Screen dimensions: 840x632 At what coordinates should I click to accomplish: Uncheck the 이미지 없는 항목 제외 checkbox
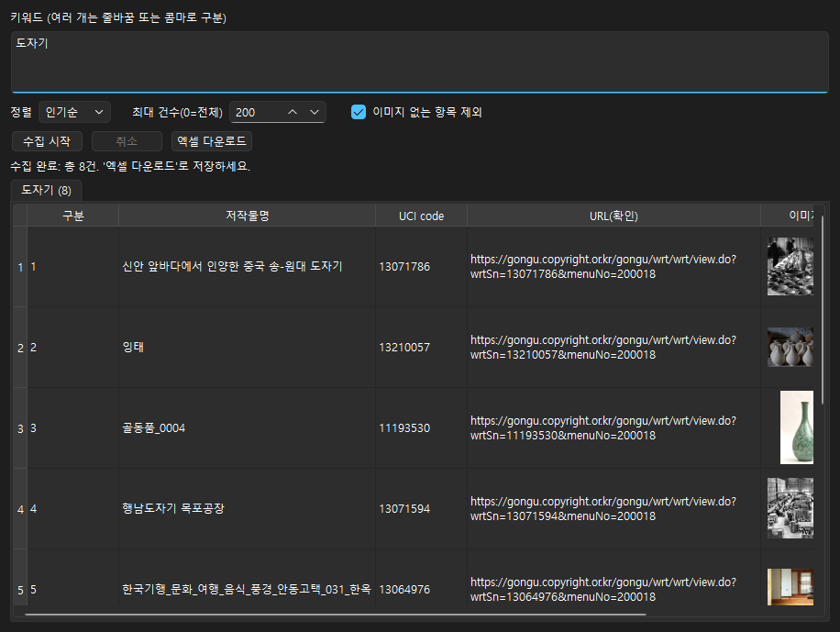click(359, 112)
